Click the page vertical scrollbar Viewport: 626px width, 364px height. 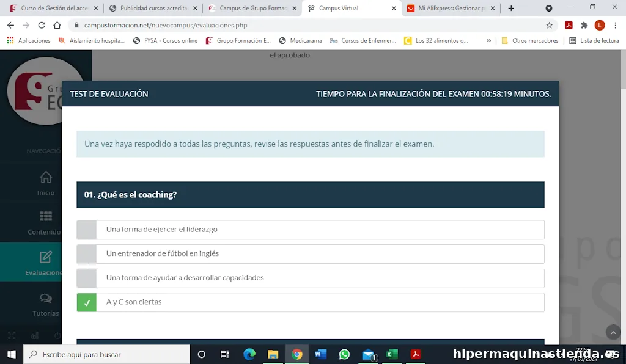coord(622,197)
